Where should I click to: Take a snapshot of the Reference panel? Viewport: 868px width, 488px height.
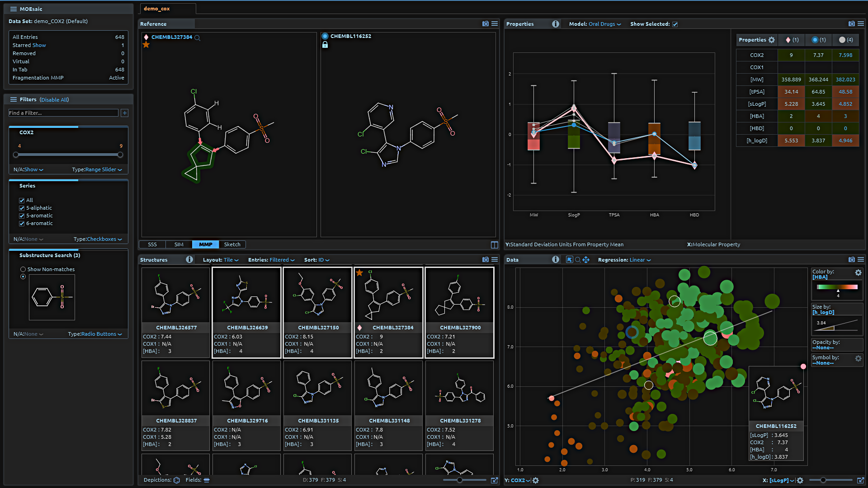click(x=486, y=23)
